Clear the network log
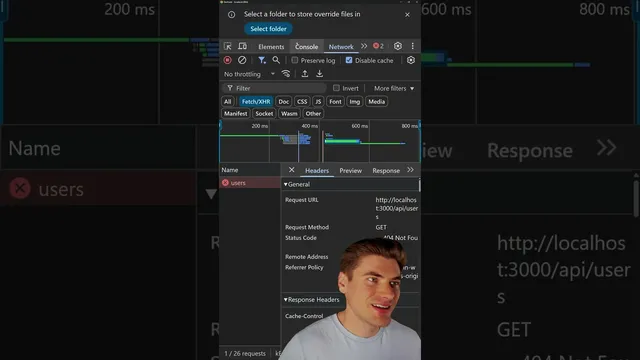 pyautogui.click(x=242, y=60)
